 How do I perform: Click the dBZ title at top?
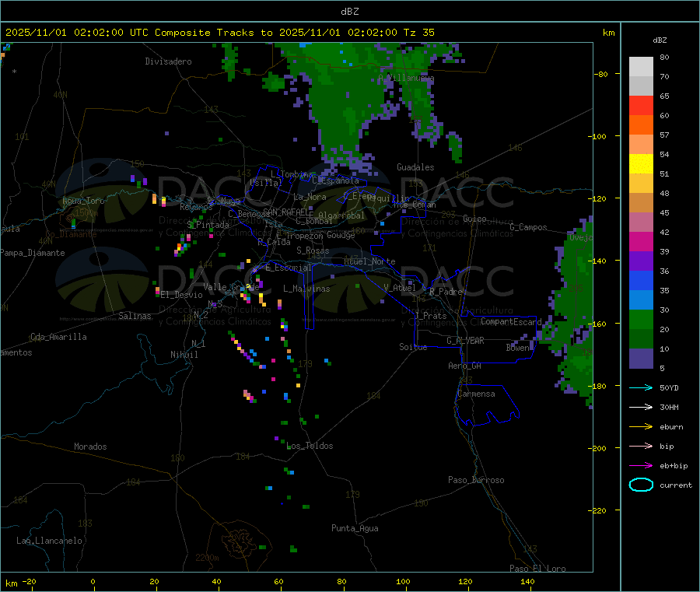coord(349,12)
